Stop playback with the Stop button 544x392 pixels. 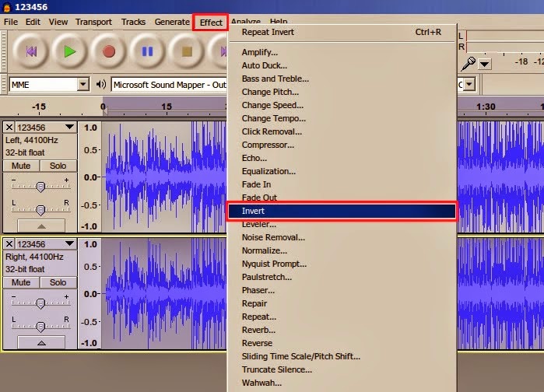pos(187,51)
